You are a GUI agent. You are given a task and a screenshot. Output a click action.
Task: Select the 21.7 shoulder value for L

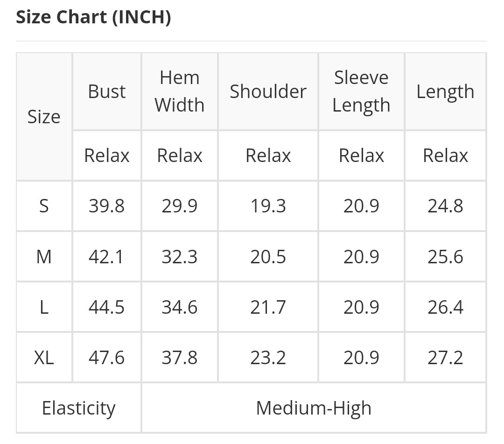[268, 307]
